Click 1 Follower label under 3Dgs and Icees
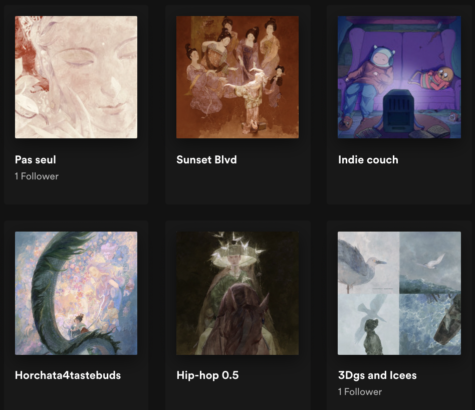 point(360,392)
